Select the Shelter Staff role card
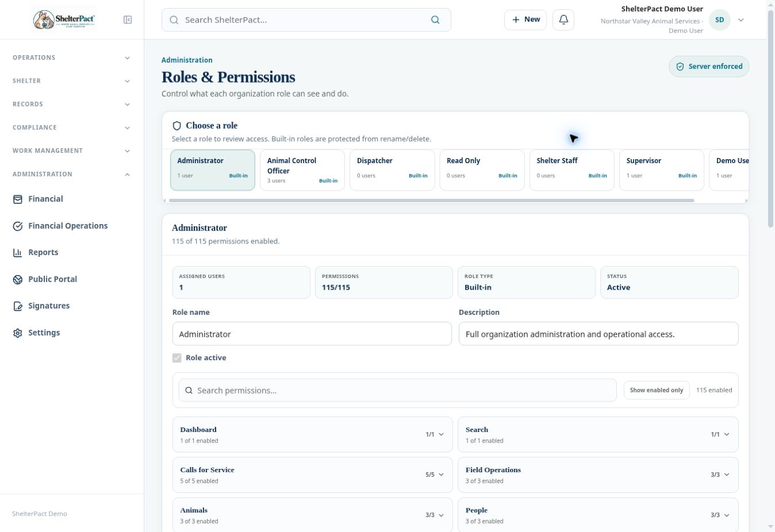The image size is (775, 532). point(571,170)
